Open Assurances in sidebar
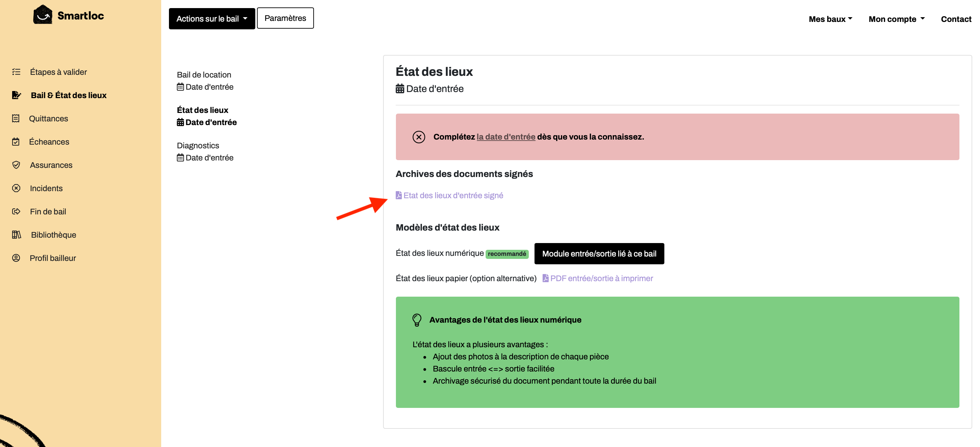Viewport: 980px width, 447px height. coord(51,165)
